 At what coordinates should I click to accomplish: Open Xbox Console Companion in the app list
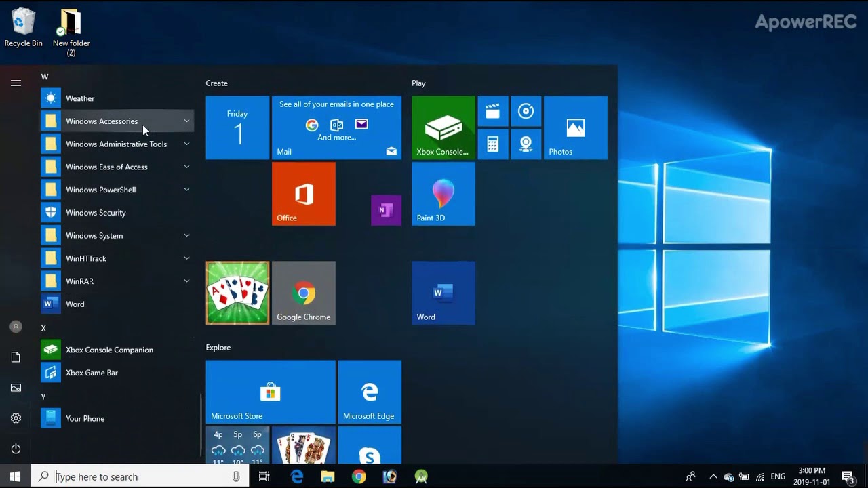click(117, 350)
